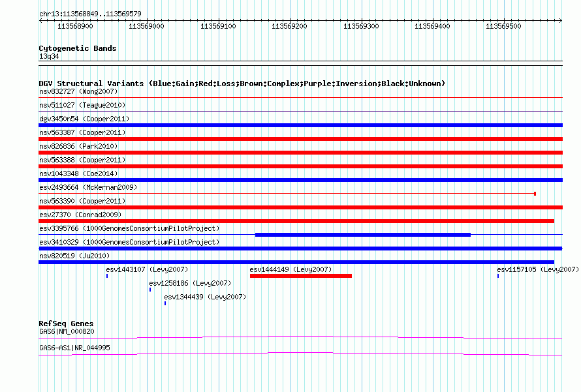The image size is (581, 392).
Task: Click the magenta GAS6 gene line
Action: [x=300, y=338]
